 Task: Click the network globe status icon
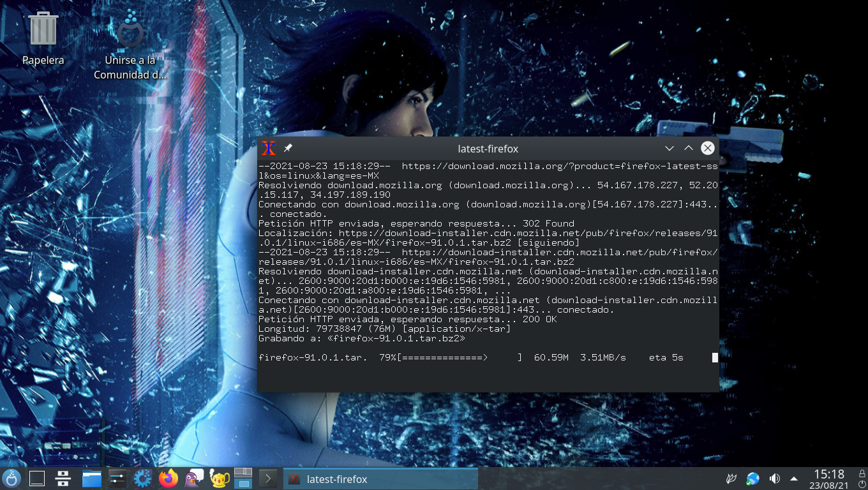pos(753,479)
